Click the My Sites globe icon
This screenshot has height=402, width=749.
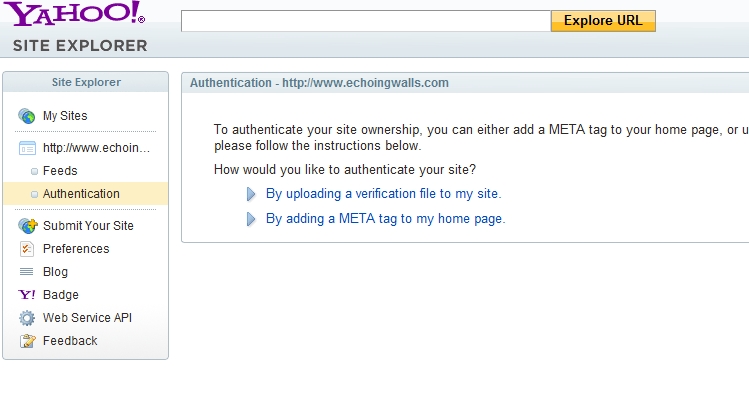click(27, 116)
